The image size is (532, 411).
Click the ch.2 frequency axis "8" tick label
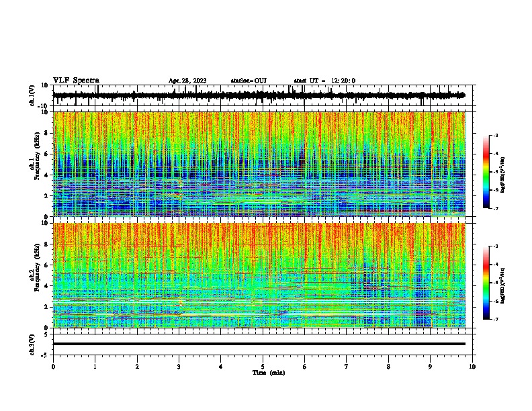[x=47, y=244]
